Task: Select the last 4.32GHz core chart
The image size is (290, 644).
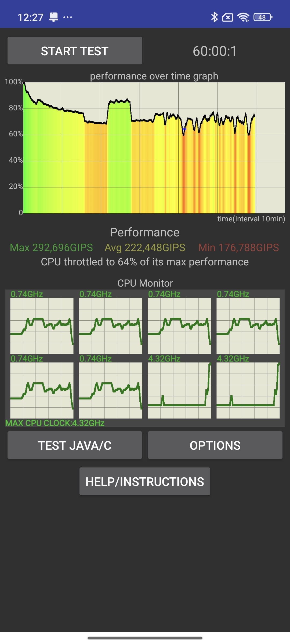Action: tap(248, 390)
